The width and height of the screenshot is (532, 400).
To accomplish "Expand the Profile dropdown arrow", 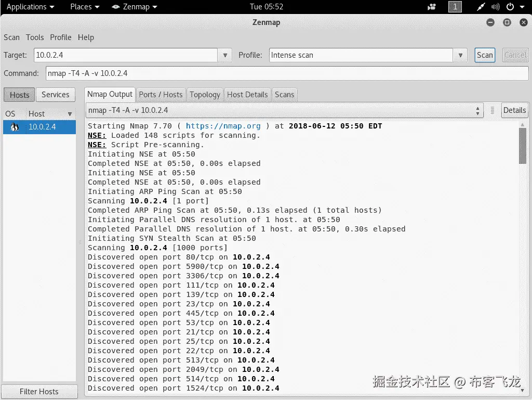I will [x=460, y=55].
